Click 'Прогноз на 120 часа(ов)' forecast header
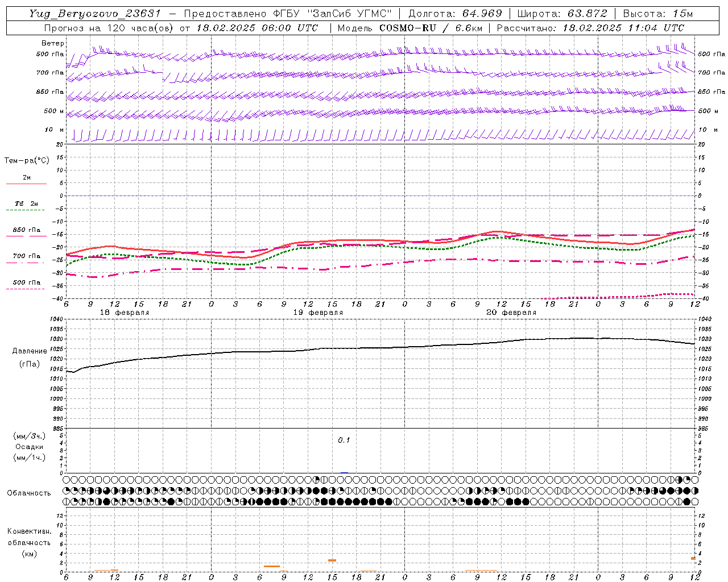This screenshot has height=582, width=728. click(x=109, y=28)
